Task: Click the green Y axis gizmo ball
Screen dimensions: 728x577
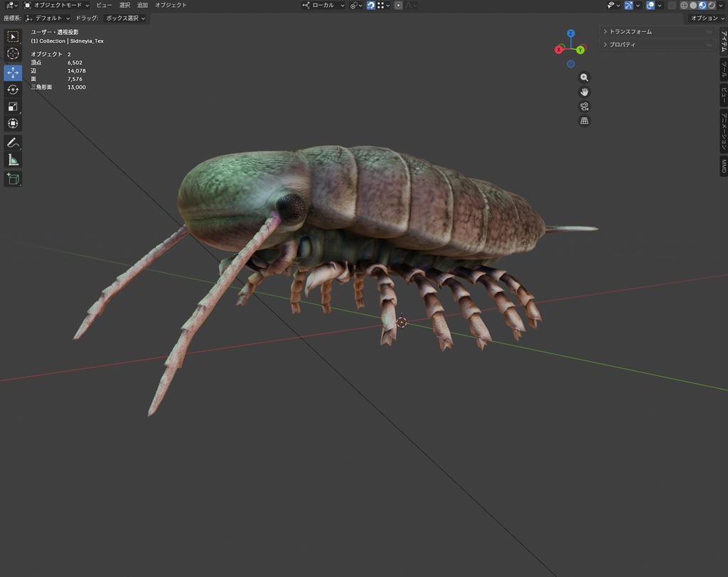Action: click(x=580, y=50)
